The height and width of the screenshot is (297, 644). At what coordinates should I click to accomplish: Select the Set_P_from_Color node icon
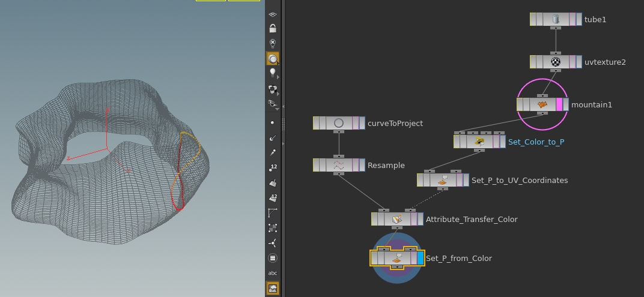pyautogui.click(x=397, y=258)
